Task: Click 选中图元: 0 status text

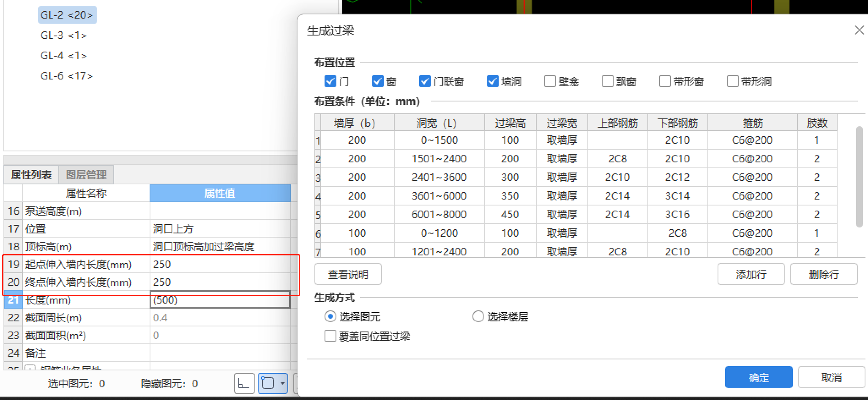Action: pos(76,384)
